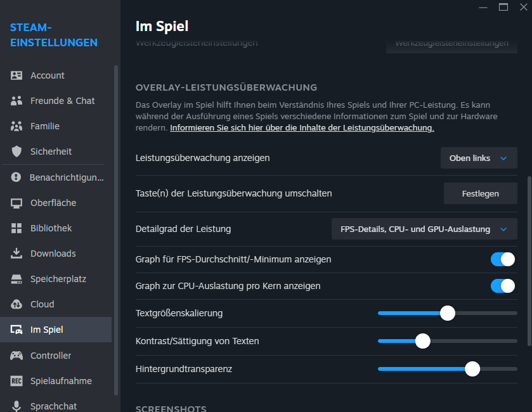Viewport: 532px width, 412px height.
Task: Click the Sicherheit shield icon
Action: click(17, 151)
